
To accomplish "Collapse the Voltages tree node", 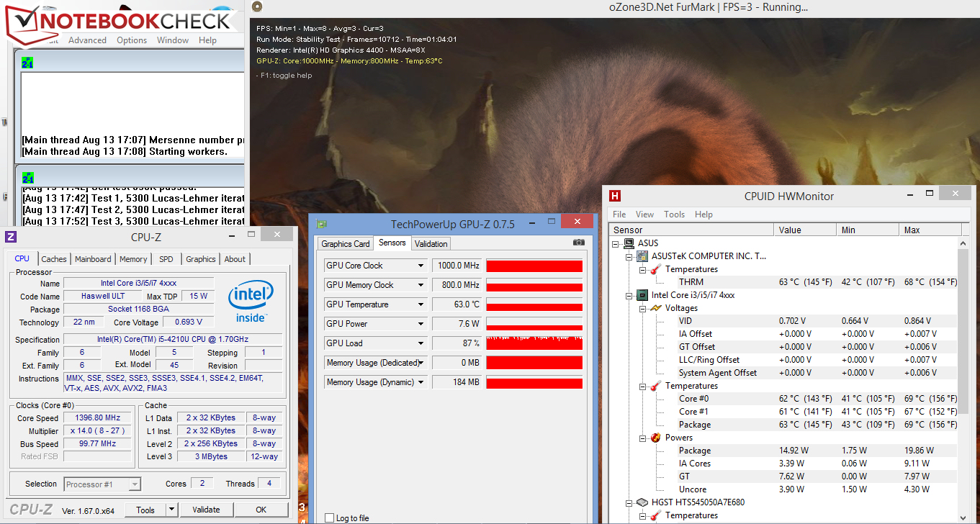I will point(642,308).
